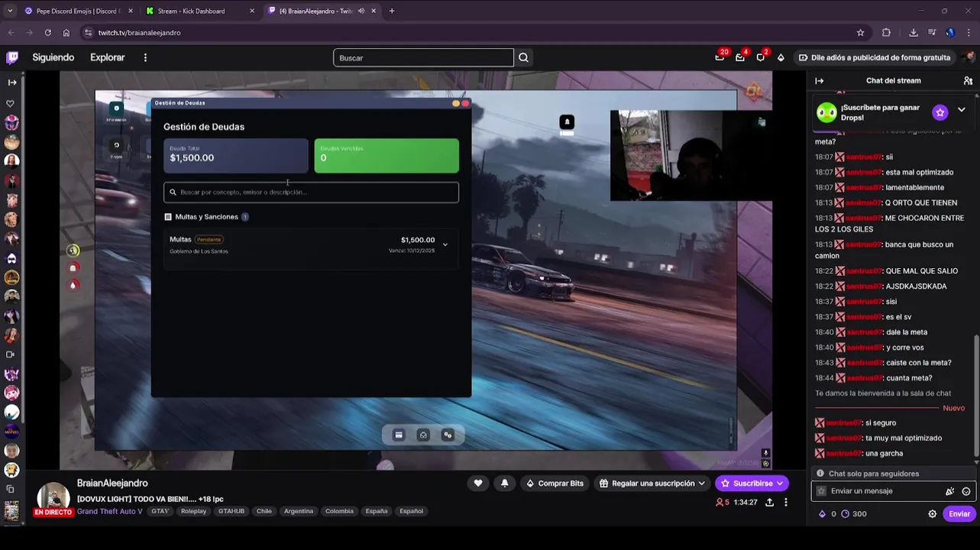The width and height of the screenshot is (980, 550).
Task: Go to browser home button
Action: point(66,32)
